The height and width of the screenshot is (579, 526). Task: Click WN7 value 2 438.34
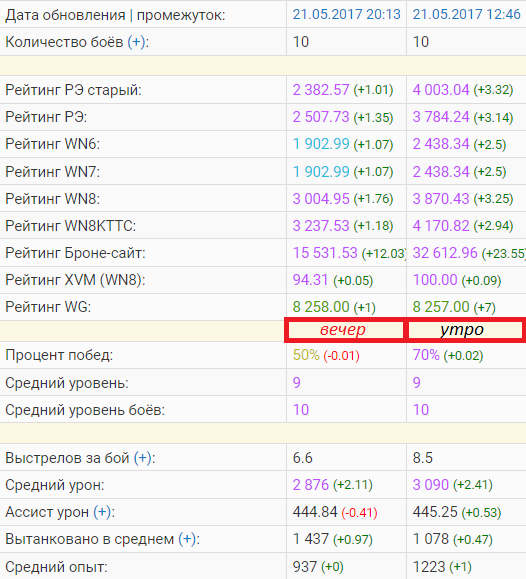(x=441, y=172)
